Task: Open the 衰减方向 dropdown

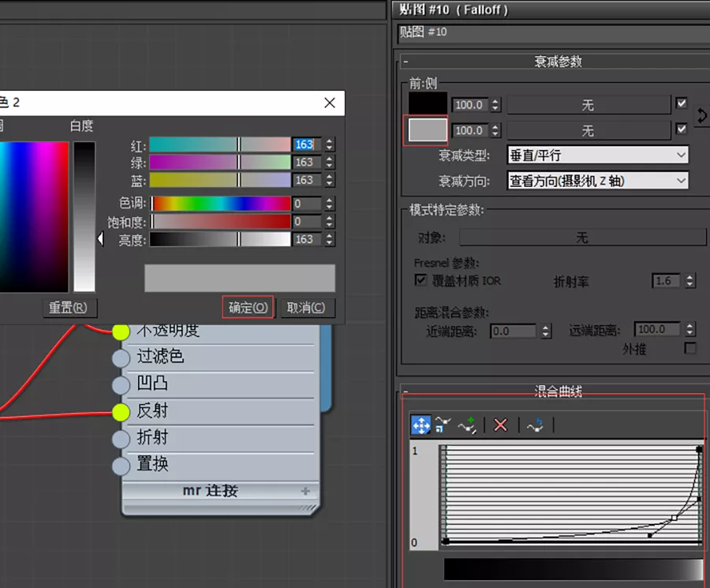Action: pos(598,181)
